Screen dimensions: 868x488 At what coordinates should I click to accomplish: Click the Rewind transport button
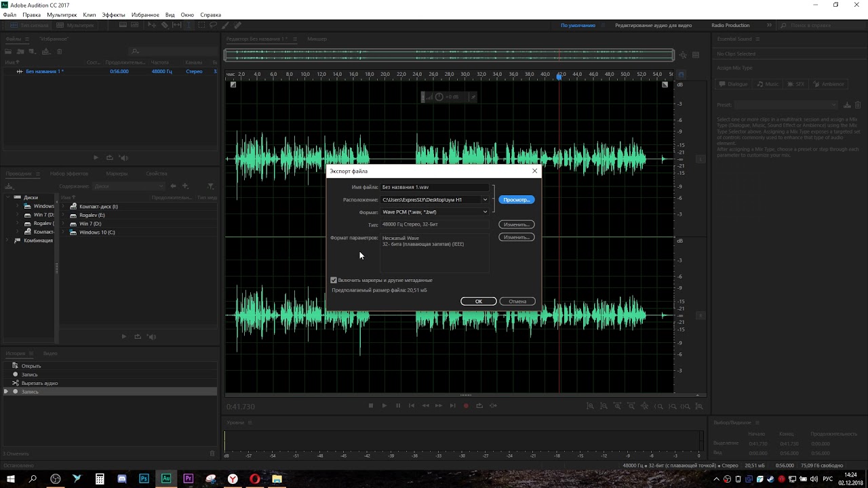[x=426, y=405]
